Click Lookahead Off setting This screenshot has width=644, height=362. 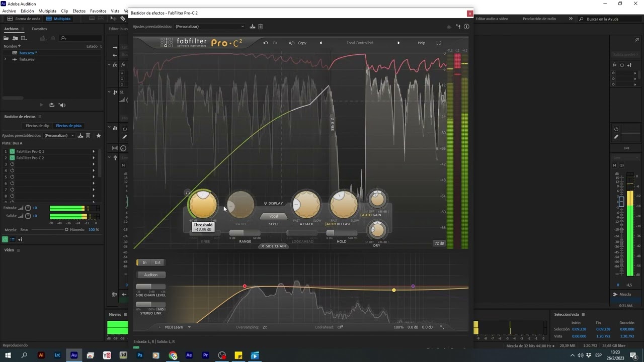(x=340, y=327)
